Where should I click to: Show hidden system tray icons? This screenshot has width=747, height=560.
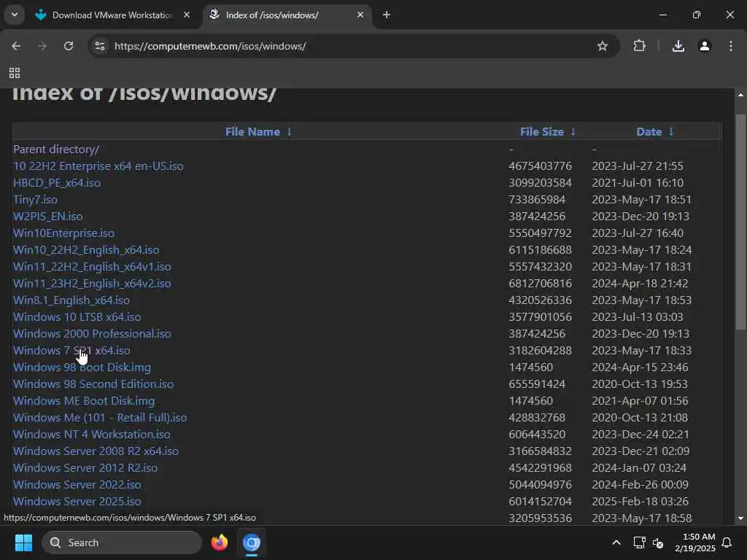pos(616,542)
